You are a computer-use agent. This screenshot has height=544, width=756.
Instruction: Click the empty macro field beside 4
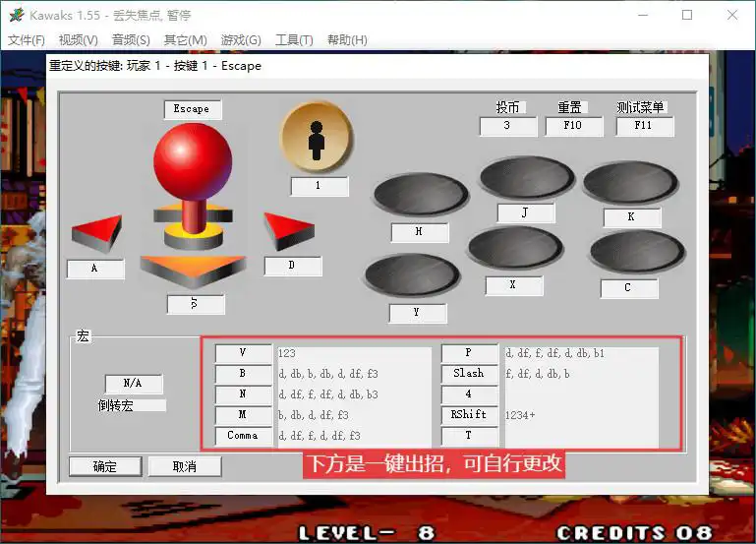581,395
